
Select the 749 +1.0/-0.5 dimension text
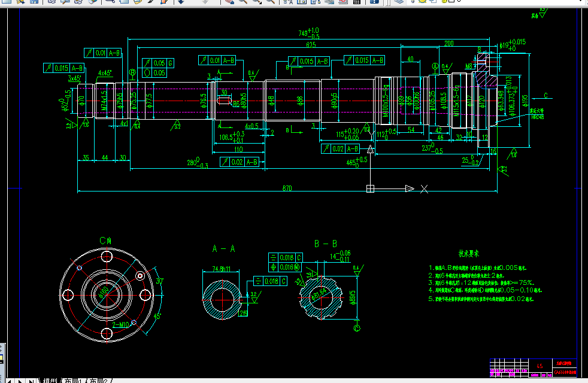coord(309,33)
